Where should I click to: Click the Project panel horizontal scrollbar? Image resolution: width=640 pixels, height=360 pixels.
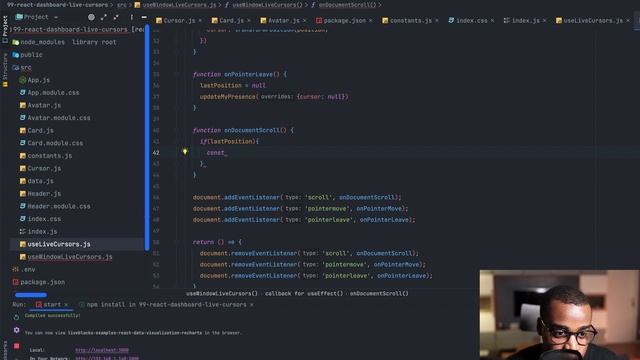pyautogui.click(x=31, y=295)
